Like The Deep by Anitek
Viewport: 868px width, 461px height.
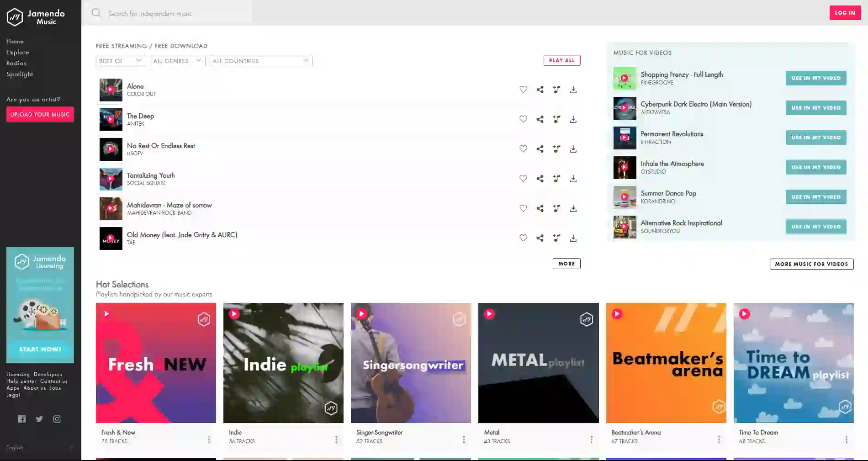point(523,119)
